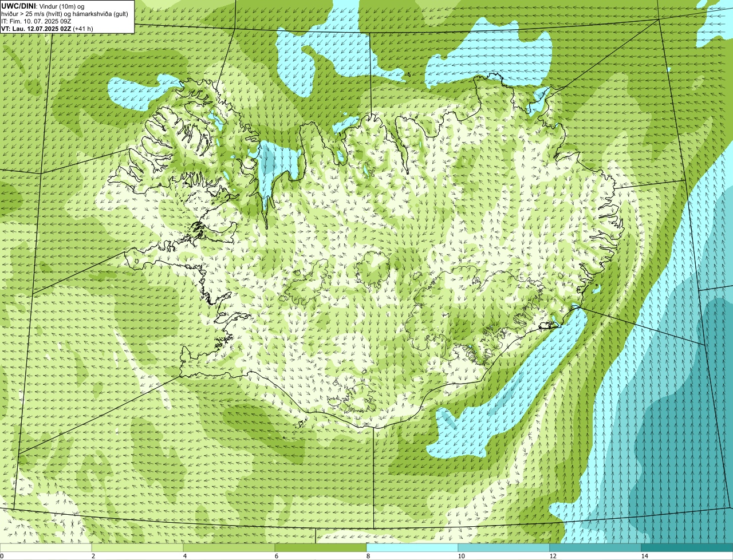Click the above 14 m/s dark teal swatch
The width and height of the screenshot is (733, 560).
click(x=687, y=547)
